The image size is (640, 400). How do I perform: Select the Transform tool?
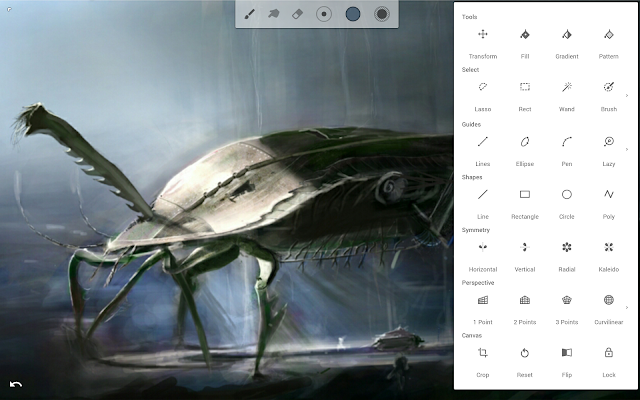[x=483, y=34]
